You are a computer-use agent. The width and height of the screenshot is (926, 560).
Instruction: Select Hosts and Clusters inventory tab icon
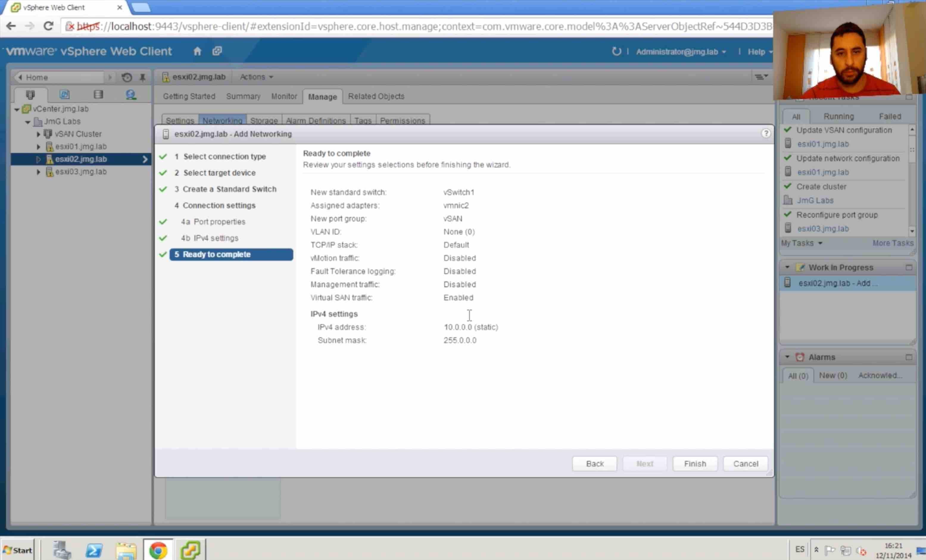tap(30, 95)
